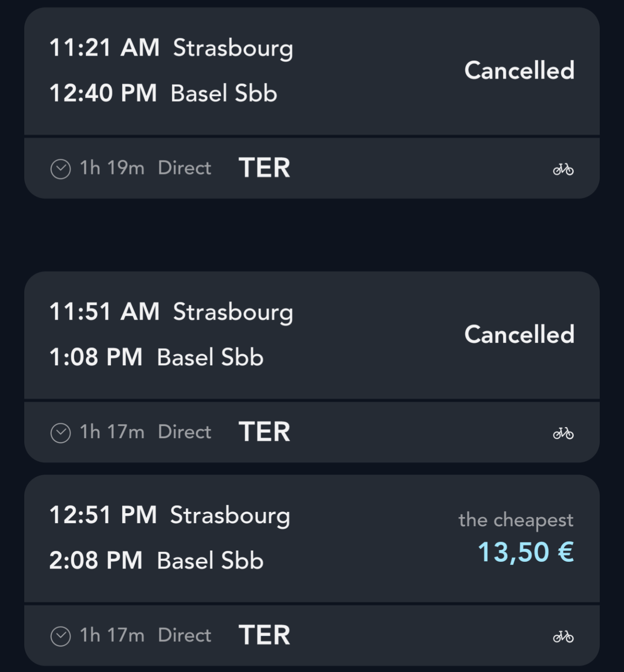Screen dimensions: 624x672
Task: Tap Cancelled status on 11:51 AM train
Action: point(519,335)
